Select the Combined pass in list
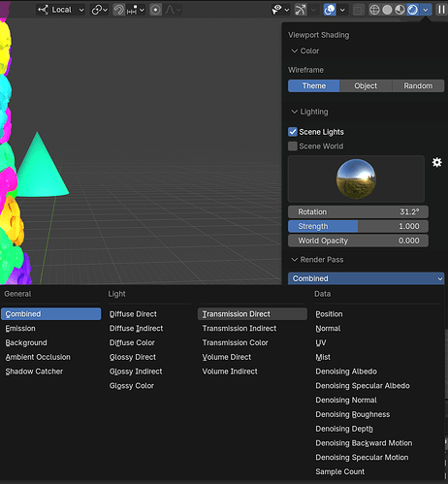This screenshot has width=448, height=484. click(51, 314)
